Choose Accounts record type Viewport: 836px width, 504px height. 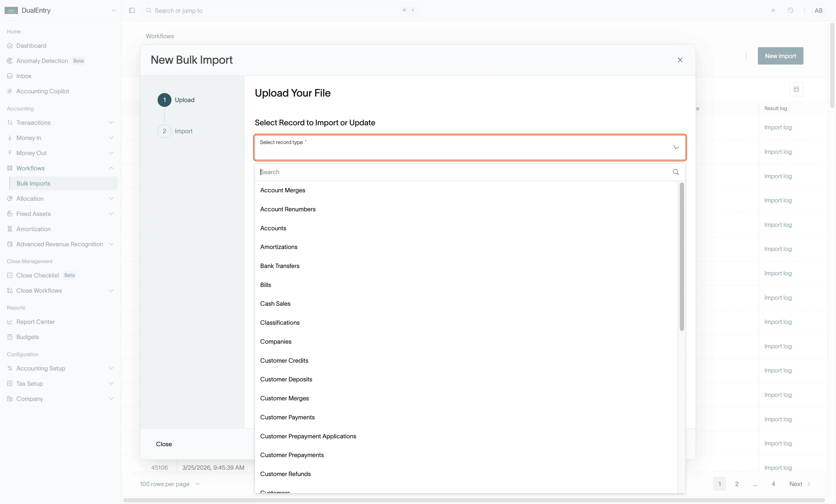(x=466, y=228)
